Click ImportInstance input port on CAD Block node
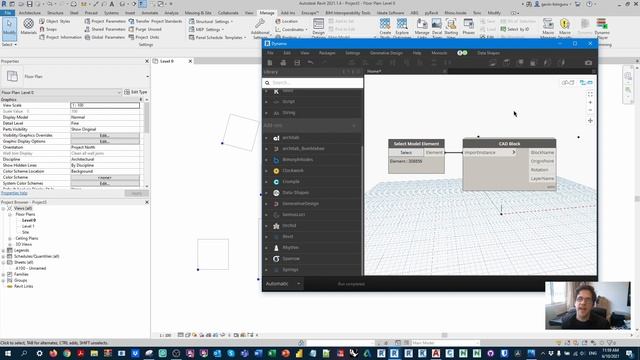The image size is (640, 360). (490, 152)
